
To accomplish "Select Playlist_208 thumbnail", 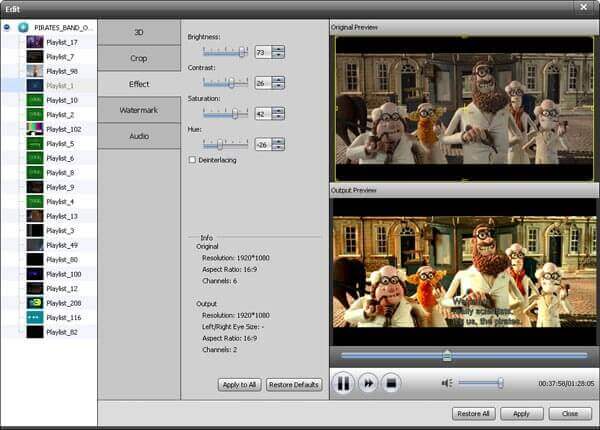I will point(35,303).
